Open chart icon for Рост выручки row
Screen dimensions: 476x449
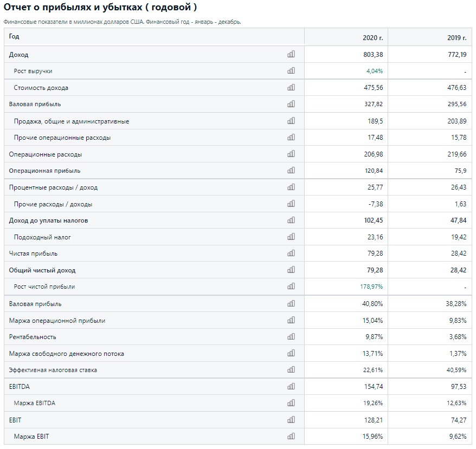(291, 71)
